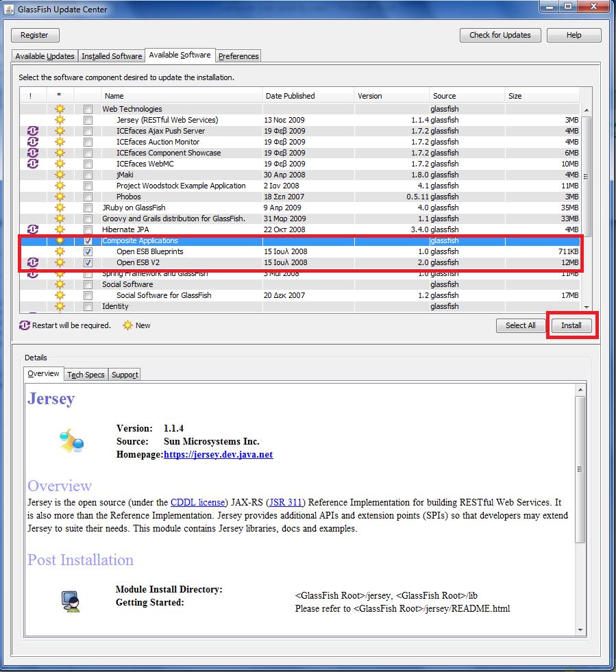Screen dimensions: 616x672
Task: Click restart-required icon in ICEfaces WebMC row
Action: click(33, 164)
